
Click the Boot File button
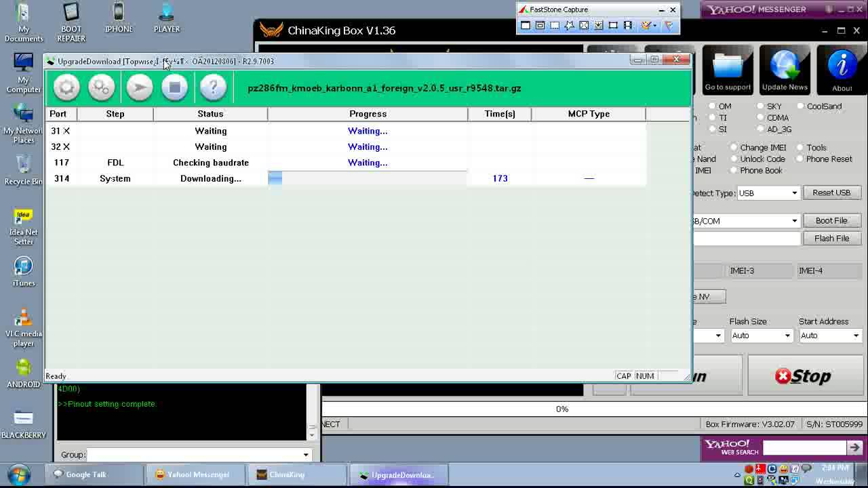(x=831, y=220)
